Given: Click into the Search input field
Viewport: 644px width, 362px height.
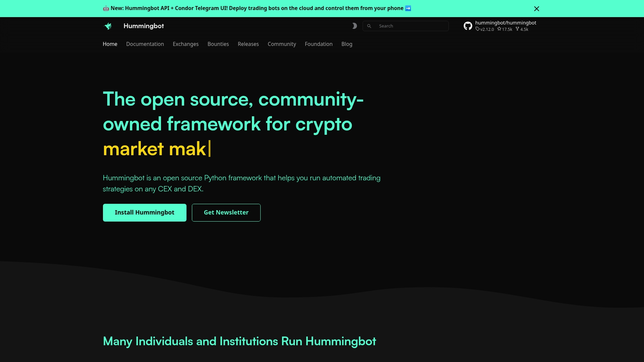Looking at the screenshot, I should pyautogui.click(x=409, y=26).
